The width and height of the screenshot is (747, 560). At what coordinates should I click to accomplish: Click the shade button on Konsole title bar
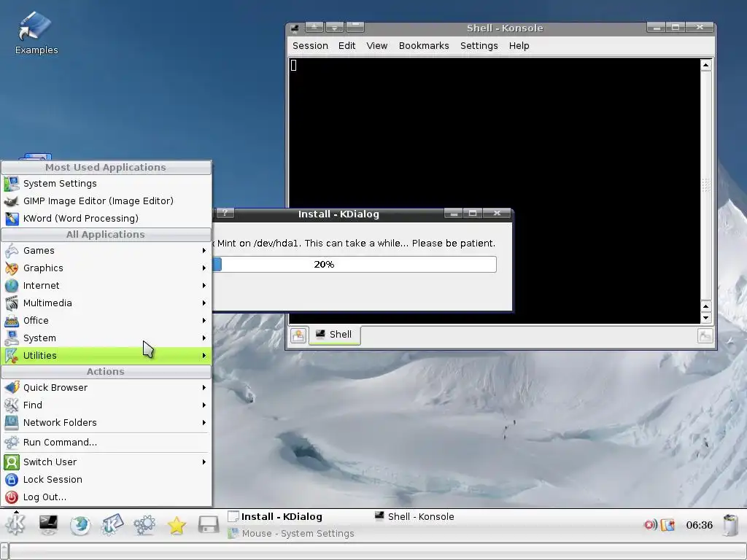[355, 27]
